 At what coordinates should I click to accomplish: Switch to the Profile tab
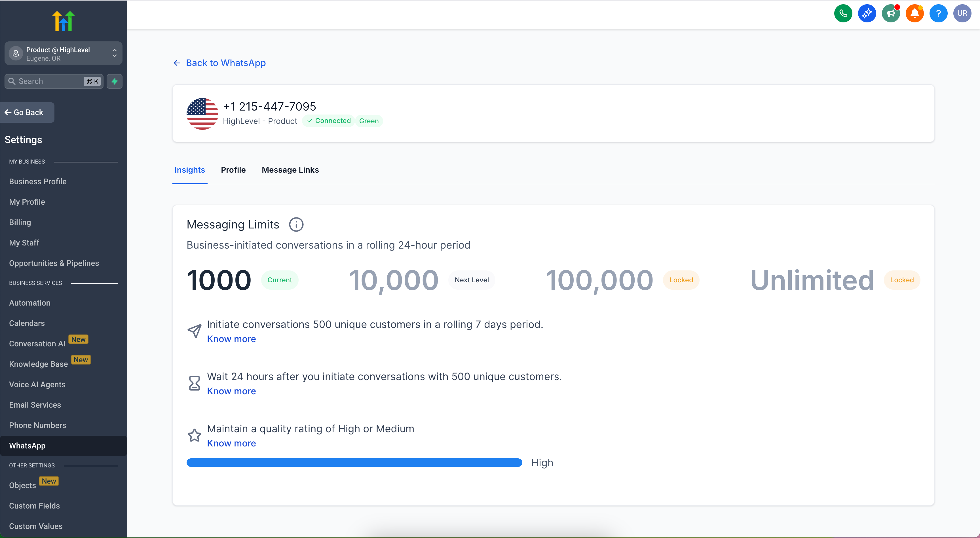(x=233, y=170)
